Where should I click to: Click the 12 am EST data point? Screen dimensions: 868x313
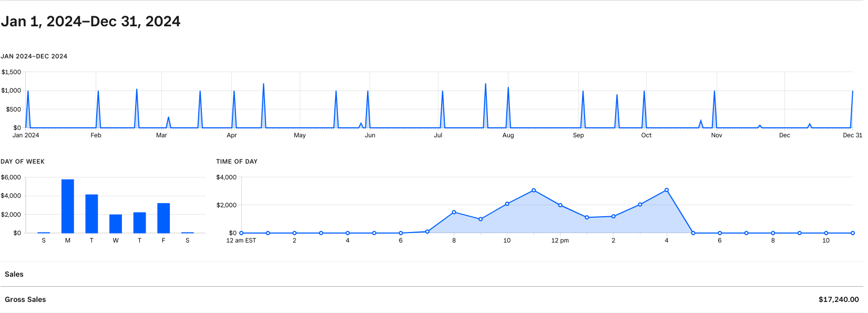coord(241,233)
